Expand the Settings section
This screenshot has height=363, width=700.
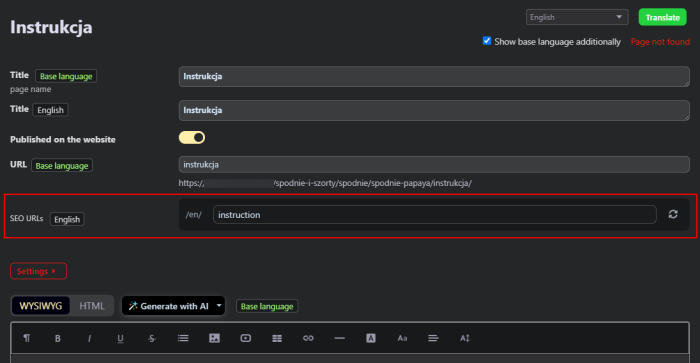coord(38,271)
